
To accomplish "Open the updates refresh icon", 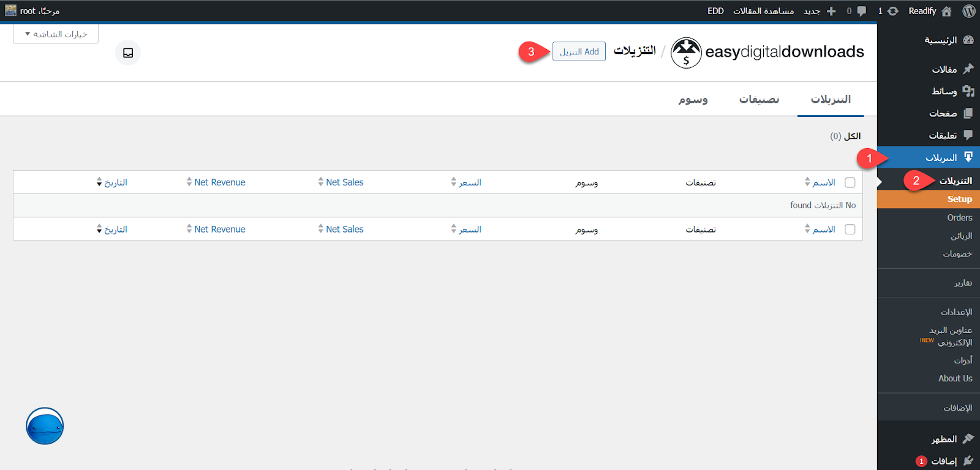I will pos(893,11).
